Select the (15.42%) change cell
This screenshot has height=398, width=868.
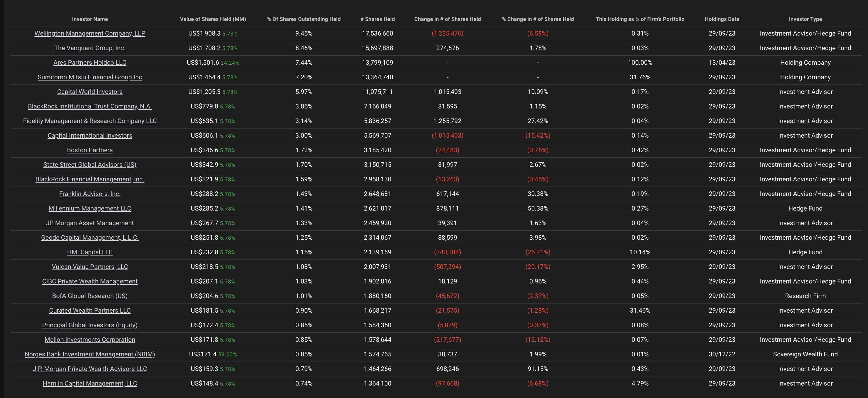tap(538, 135)
